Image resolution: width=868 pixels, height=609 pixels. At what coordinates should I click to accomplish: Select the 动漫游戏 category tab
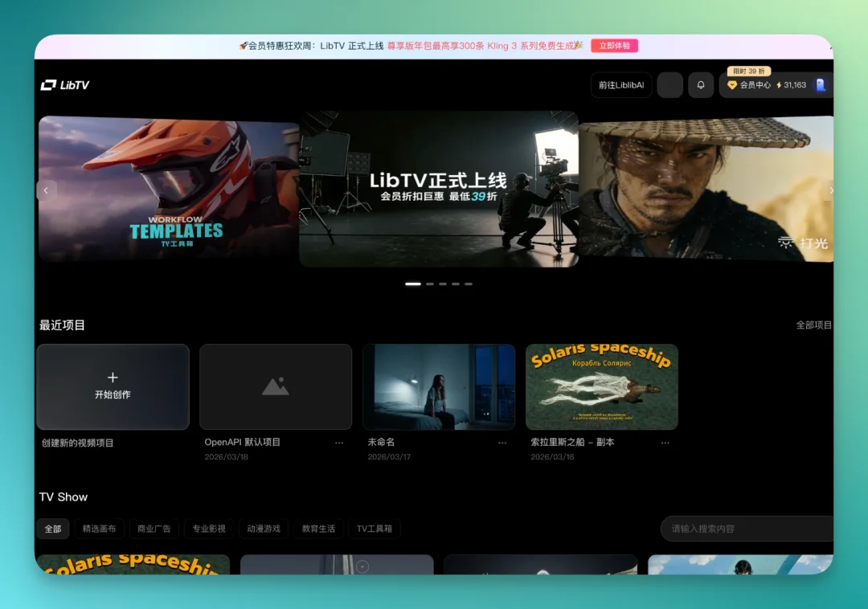tap(263, 529)
